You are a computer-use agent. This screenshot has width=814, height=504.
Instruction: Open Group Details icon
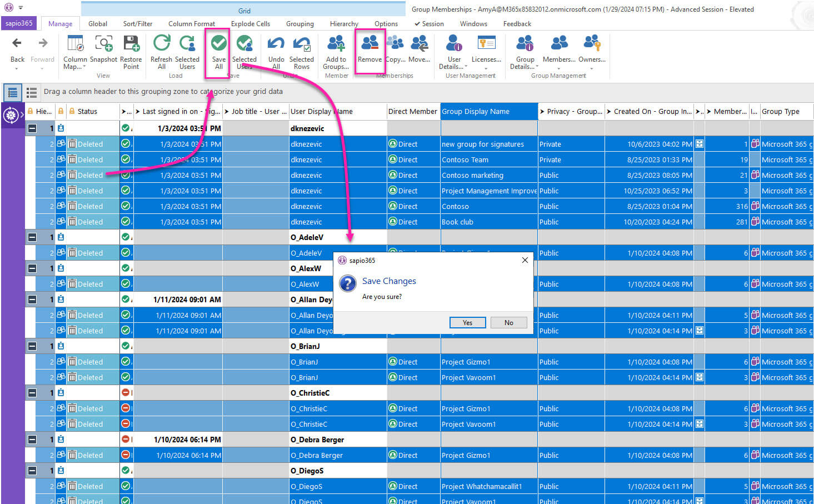[x=525, y=43]
